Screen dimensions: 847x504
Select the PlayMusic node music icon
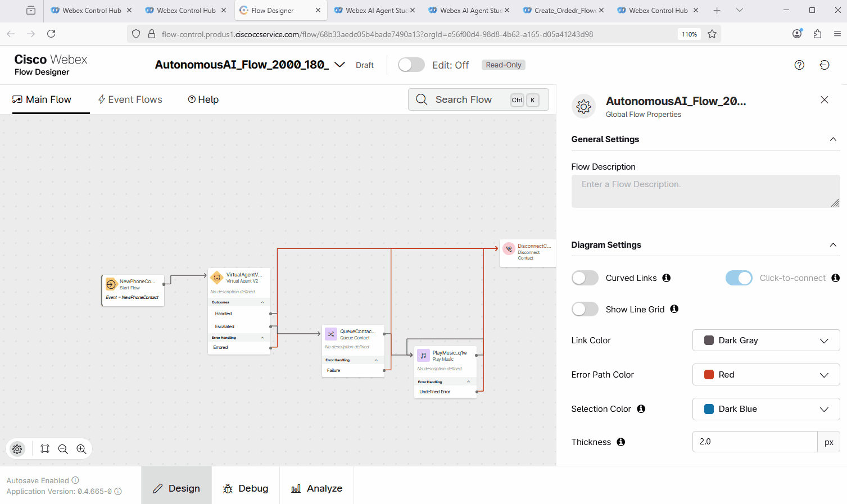point(423,356)
